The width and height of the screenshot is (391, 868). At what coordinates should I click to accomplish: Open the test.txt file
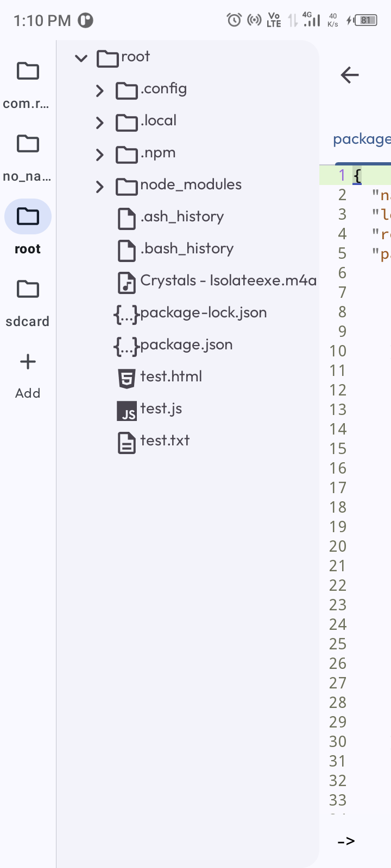165,441
